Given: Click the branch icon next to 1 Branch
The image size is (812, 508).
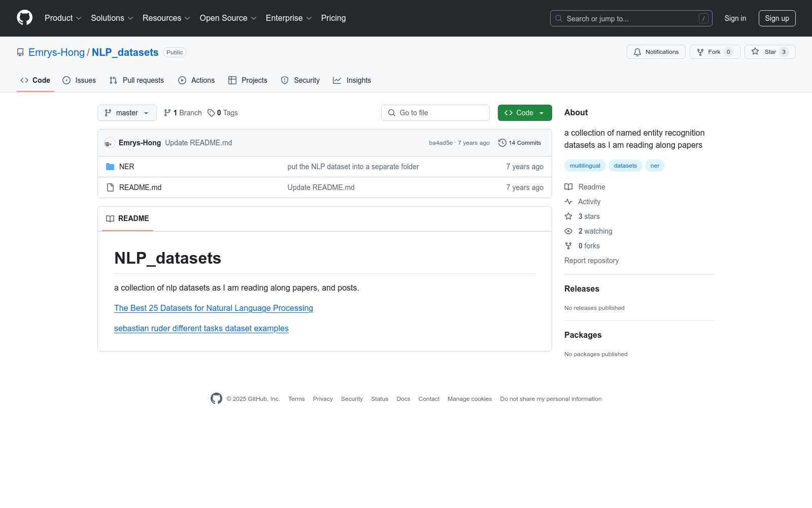Looking at the screenshot, I should tap(167, 113).
